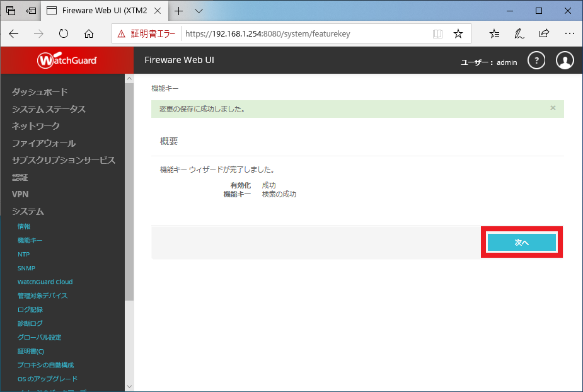The height and width of the screenshot is (392, 583).
Task: Click the 証明書エラー text
Action: pos(153,34)
